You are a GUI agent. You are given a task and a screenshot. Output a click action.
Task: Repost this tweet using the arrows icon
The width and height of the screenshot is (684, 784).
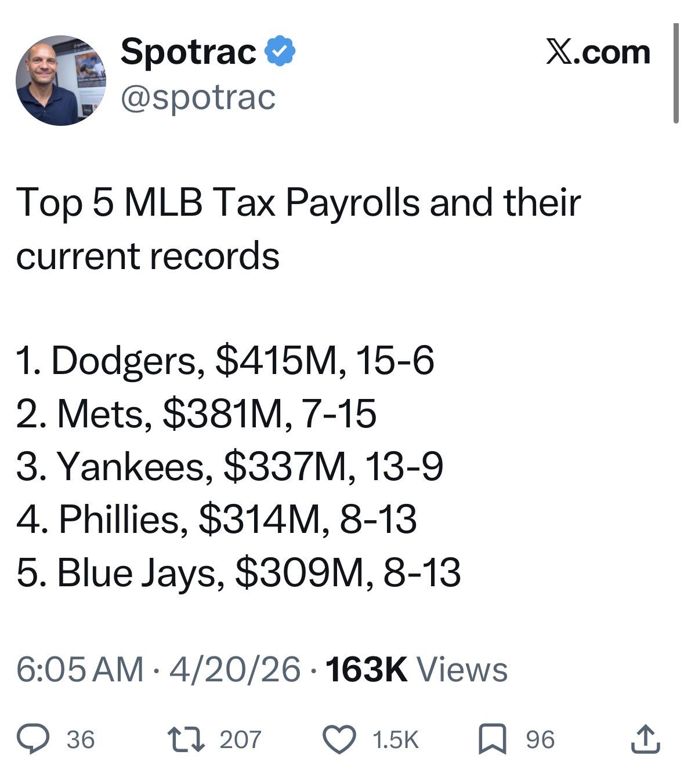click(x=184, y=739)
